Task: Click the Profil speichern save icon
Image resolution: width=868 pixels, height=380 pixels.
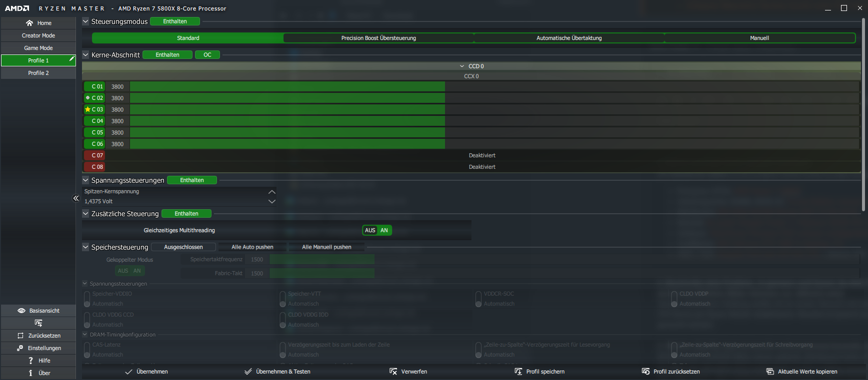Action: [x=518, y=372]
